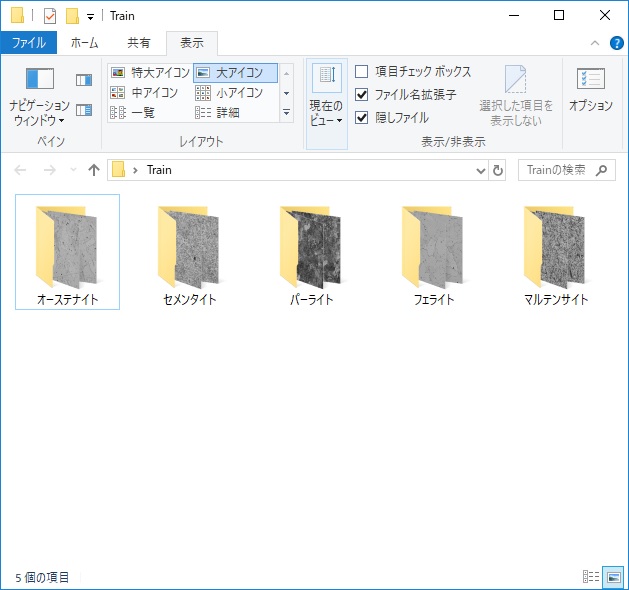Image resolution: width=629 pixels, height=590 pixels.
Task: Click the address bar folder icon
Action: pos(118,170)
